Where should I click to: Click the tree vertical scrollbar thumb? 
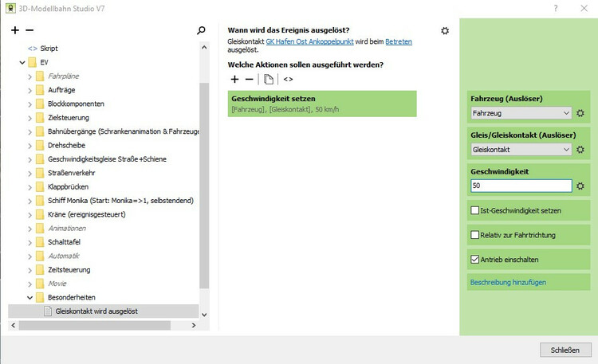click(204, 186)
